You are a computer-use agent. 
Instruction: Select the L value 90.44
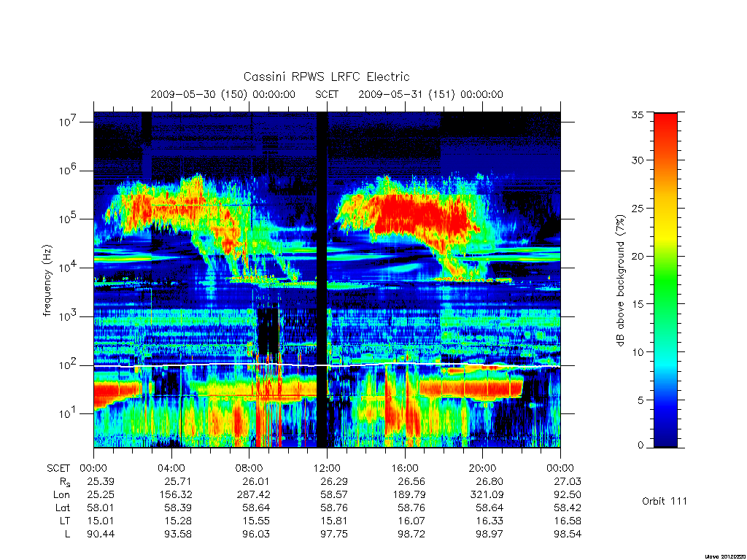click(x=101, y=534)
